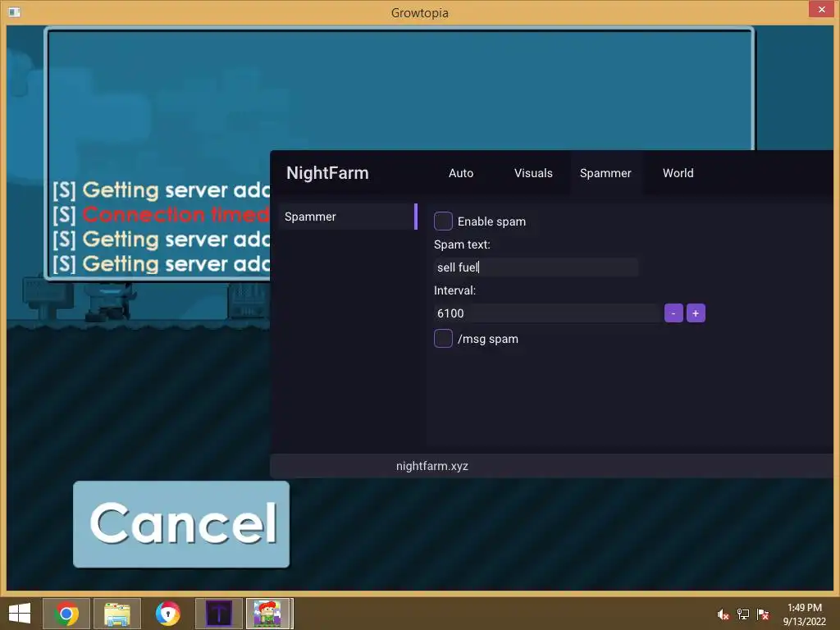This screenshot has height=630, width=840.
Task: Select the Growtopia taskbar icon
Action: click(269, 614)
